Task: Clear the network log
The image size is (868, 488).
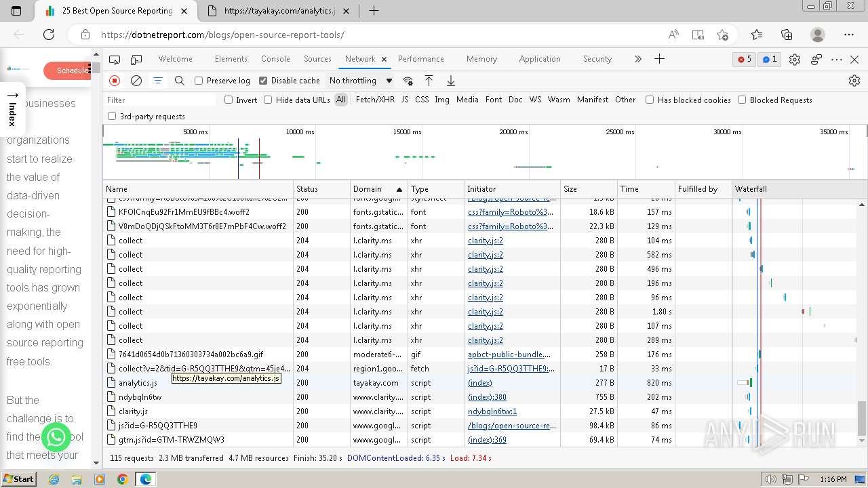Action: pyautogui.click(x=136, y=81)
